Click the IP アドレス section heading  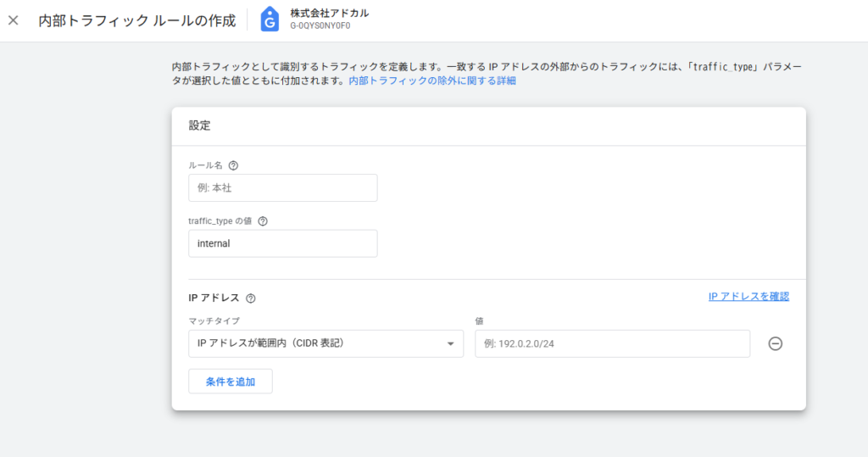pyautogui.click(x=214, y=298)
